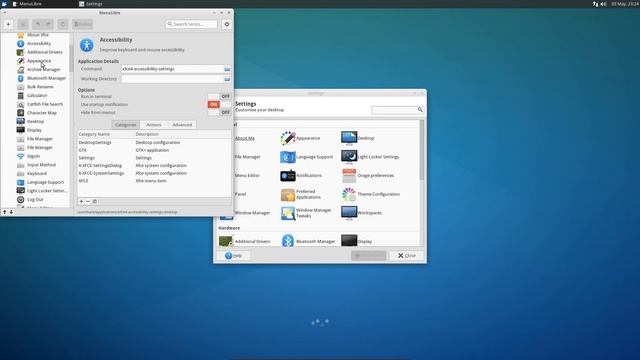Click the Command input field
Image resolution: width=640 pixels, height=360 pixels.
[x=172, y=69]
